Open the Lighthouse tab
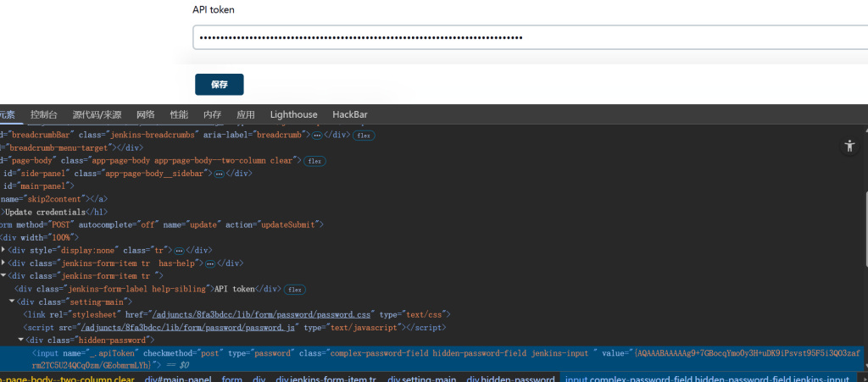The height and width of the screenshot is (382, 868). point(293,115)
